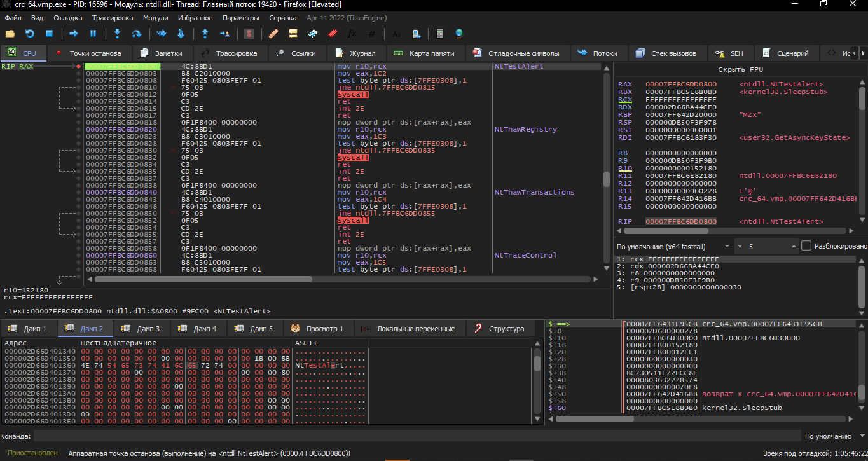
Task: Toggle breakpoint dot at address 00007FFBC6DD0820
Action: [x=79, y=129]
